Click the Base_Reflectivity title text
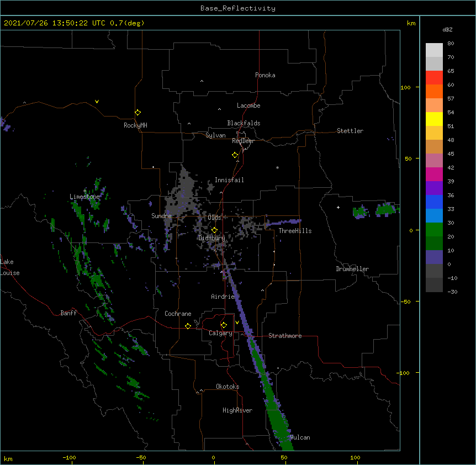 [x=238, y=8]
